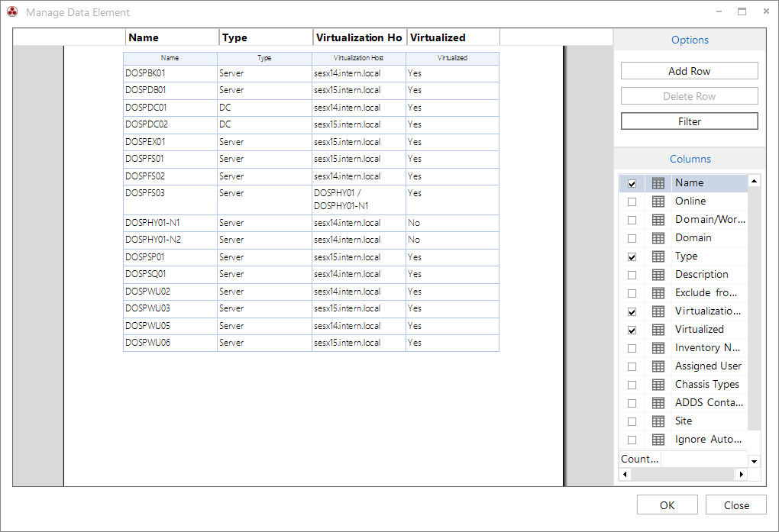Image resolution: width=779 pixels, height=532 pixels.
Task: Click the columns list scroll up arrow
Action: tap(754, 182)
